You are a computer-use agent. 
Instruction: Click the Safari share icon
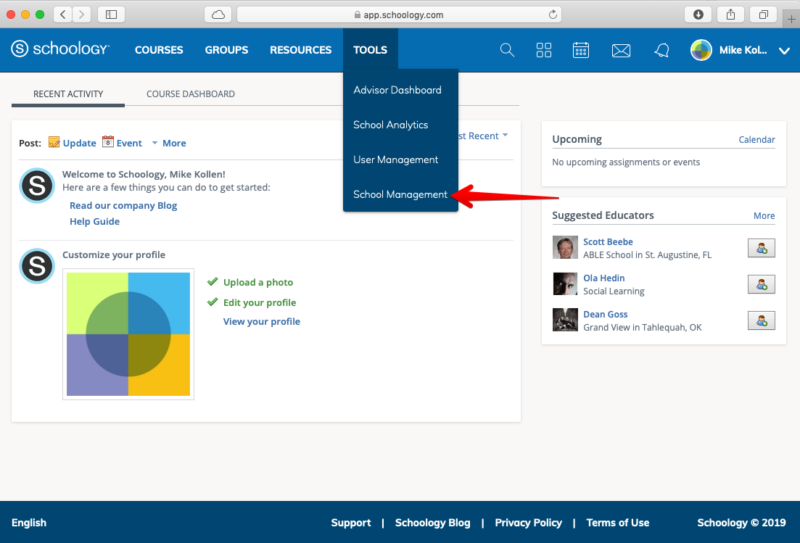[x=731, y=14]
